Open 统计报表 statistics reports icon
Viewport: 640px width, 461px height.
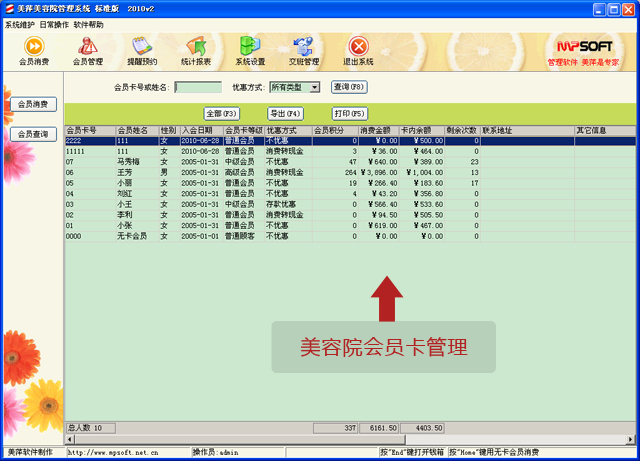click(196, 49)
